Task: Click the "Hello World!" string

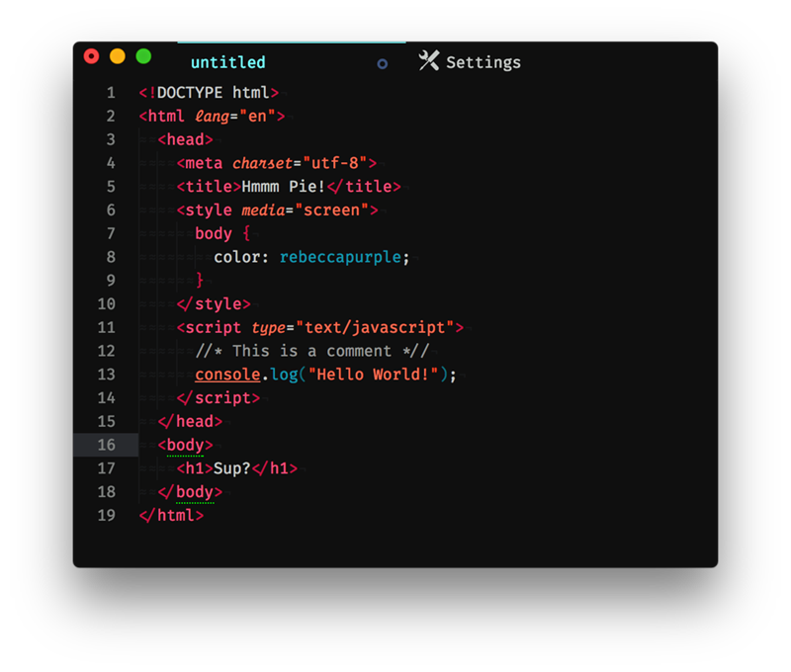Action: 374,375
